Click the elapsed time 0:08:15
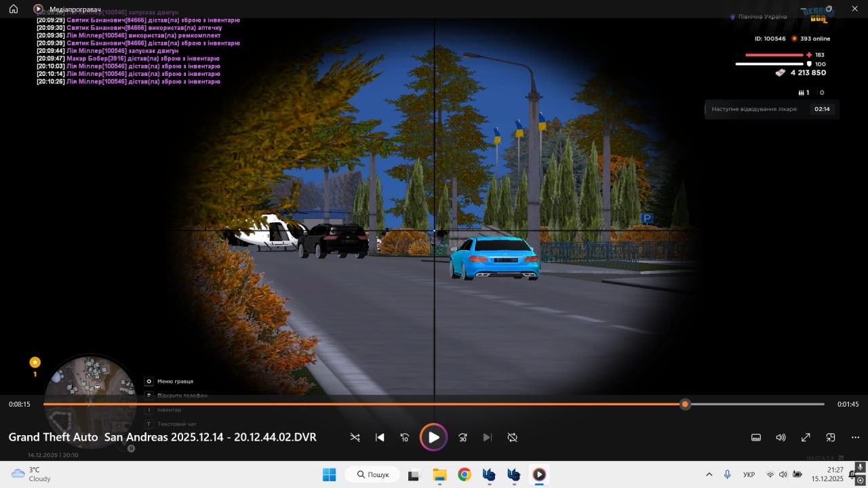 [20, 404]
